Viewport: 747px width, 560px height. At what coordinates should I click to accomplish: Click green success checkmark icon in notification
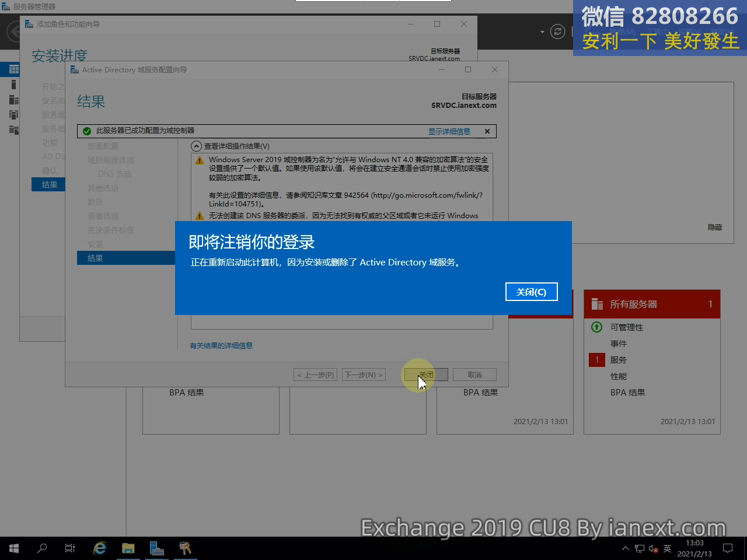(87, 131)
